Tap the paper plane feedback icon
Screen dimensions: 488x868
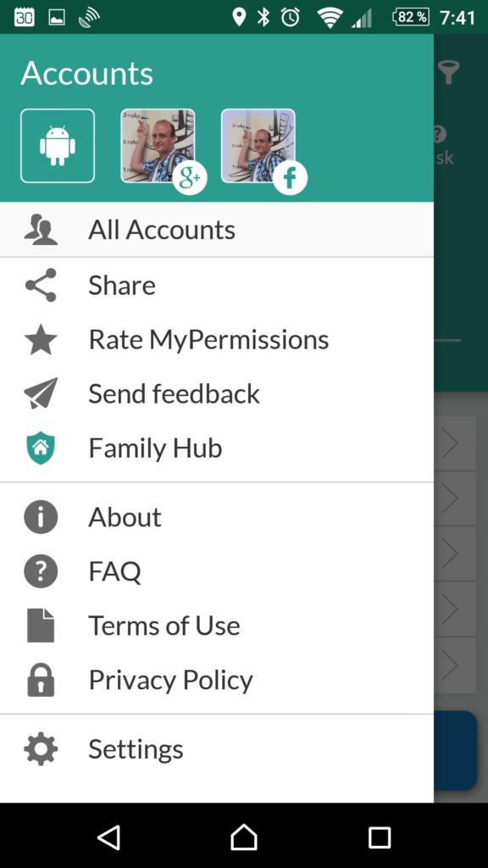click(41, 393)
